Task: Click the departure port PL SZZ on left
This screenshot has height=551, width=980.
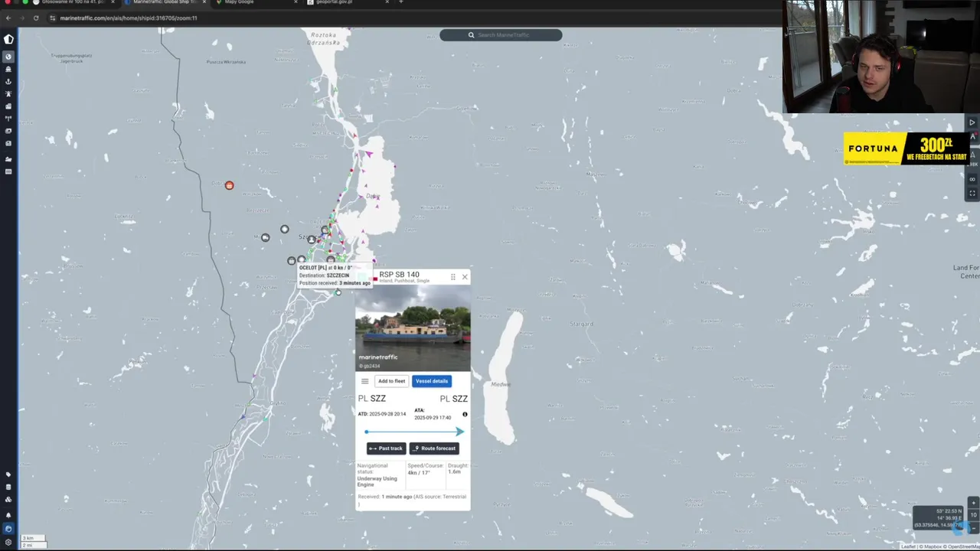Action: click(372, 399)
